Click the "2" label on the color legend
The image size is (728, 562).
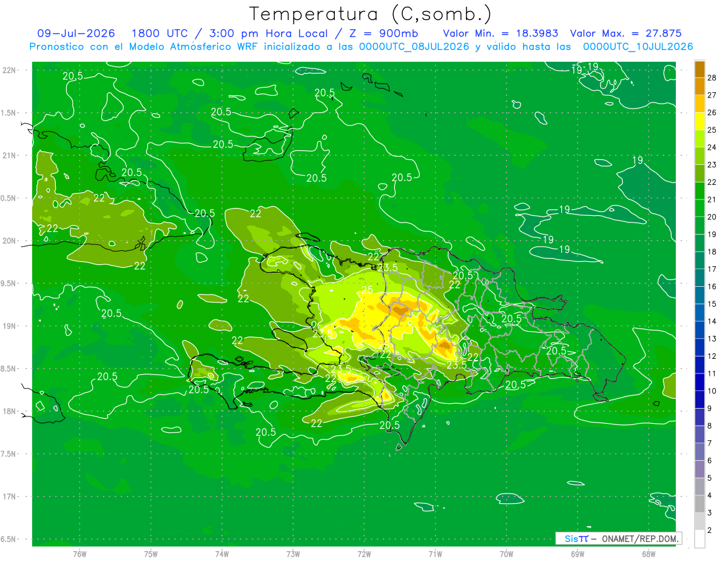coord(710,530)
